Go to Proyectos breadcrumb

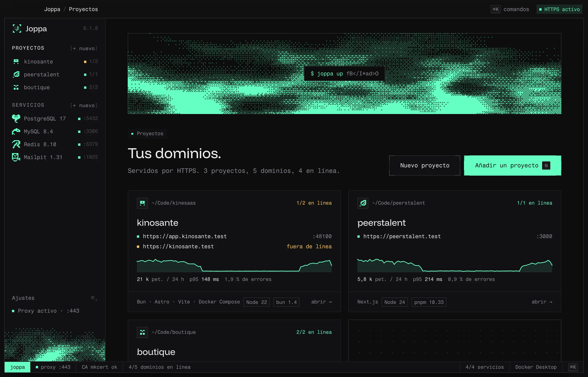point(83,9)
